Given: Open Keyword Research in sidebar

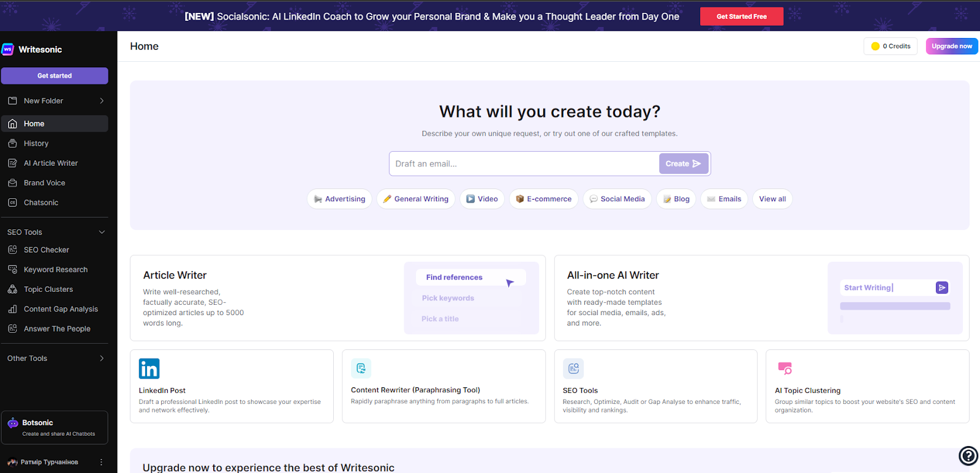Looking at the screenshot, I should click(55, 269).
